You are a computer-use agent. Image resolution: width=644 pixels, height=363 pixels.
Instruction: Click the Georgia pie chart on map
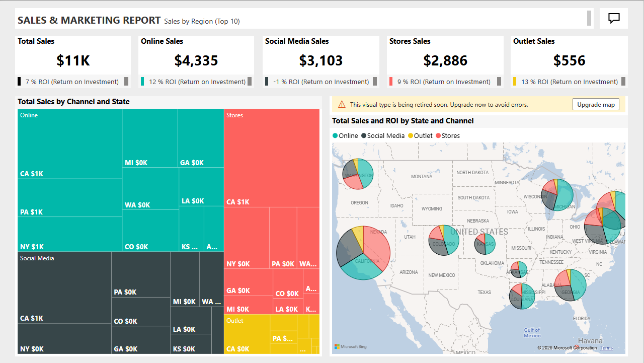[x=571, y=285]
